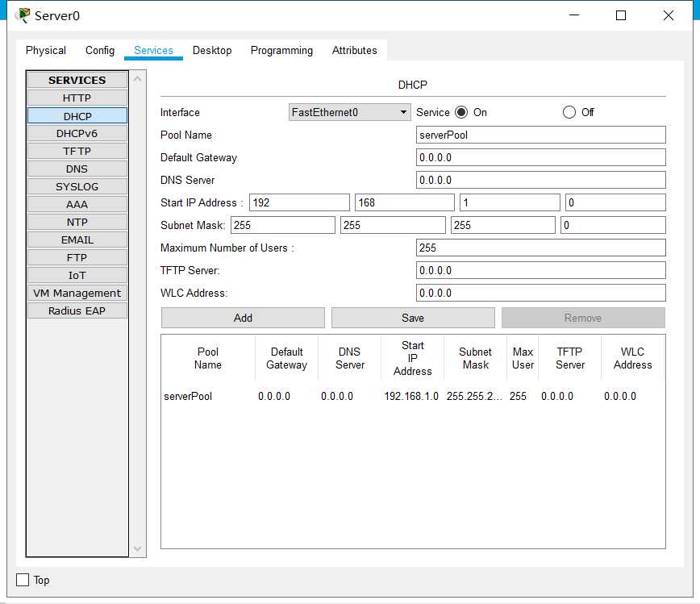Open the EMAIL service

click(x=77, y=240)
